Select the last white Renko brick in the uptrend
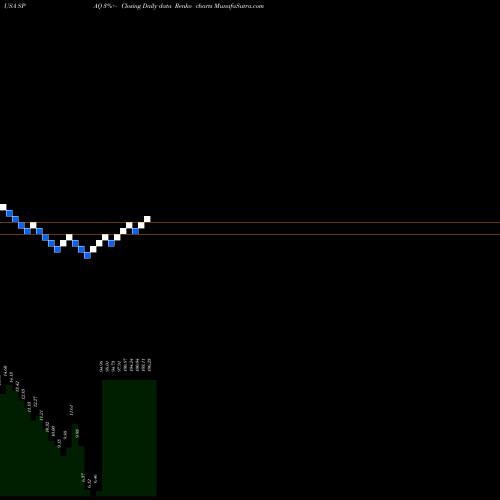The width and height of the screenshot is (500, 500). point(147,219)
